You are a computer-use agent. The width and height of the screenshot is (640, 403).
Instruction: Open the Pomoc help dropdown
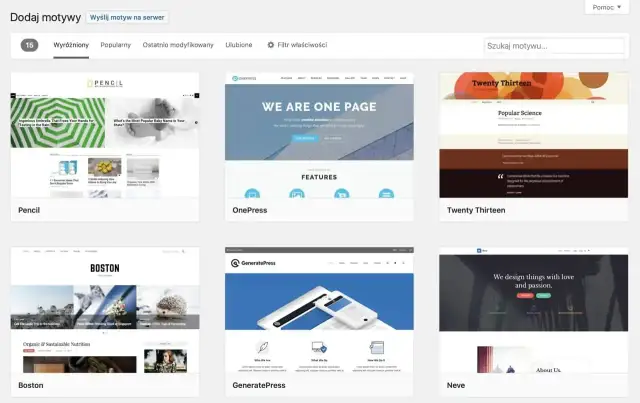608,7
